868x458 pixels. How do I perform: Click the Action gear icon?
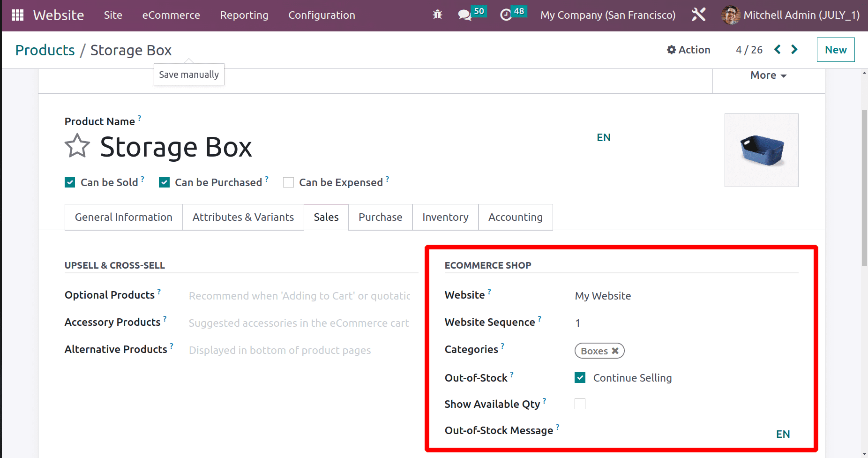[672, 50]
